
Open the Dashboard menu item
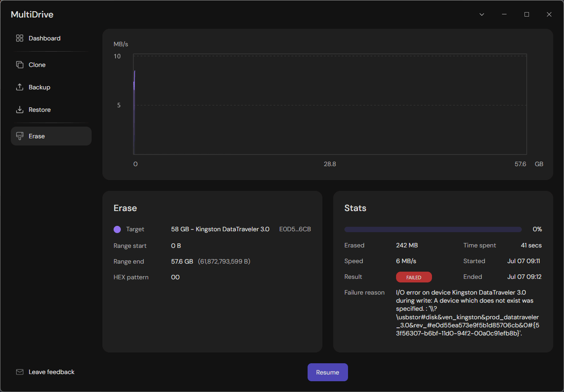(x=51, y=38)
